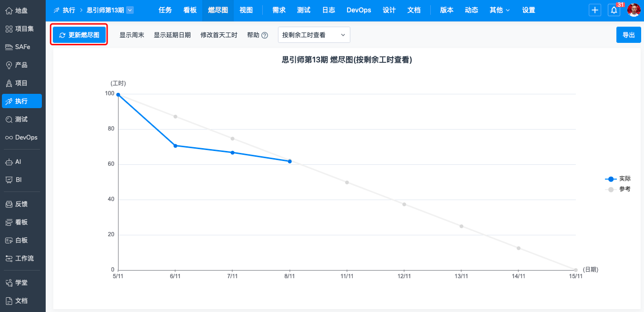Screen dimensions: 644x312
Task: Click the 15/11 date label on x-axis
Action: pyautogui.click(x=576, y=276)
